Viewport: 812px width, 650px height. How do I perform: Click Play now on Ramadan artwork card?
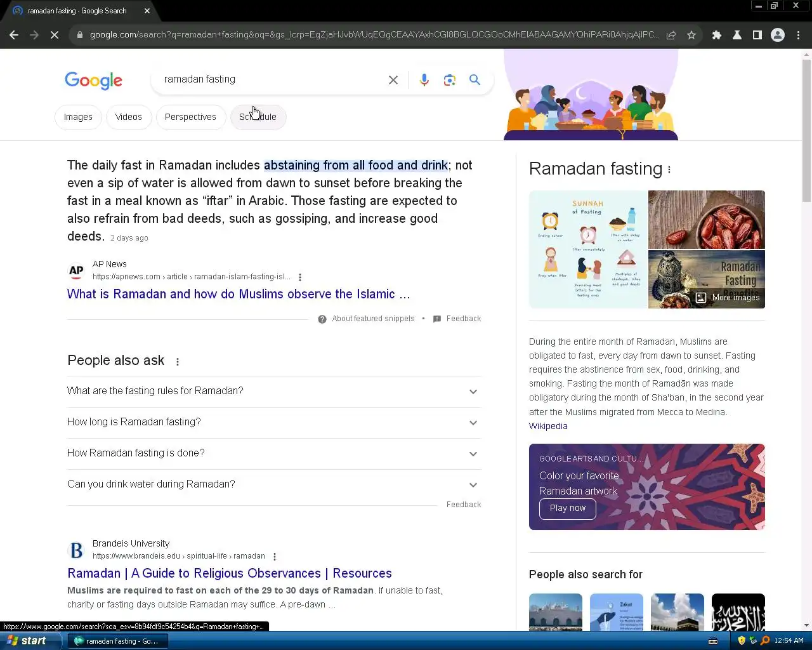tap(568, 509)
